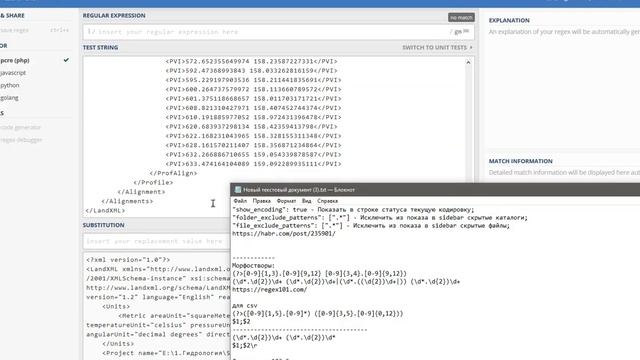
Task: Open the Файл menu in Notepad
Action: (240, 201)
